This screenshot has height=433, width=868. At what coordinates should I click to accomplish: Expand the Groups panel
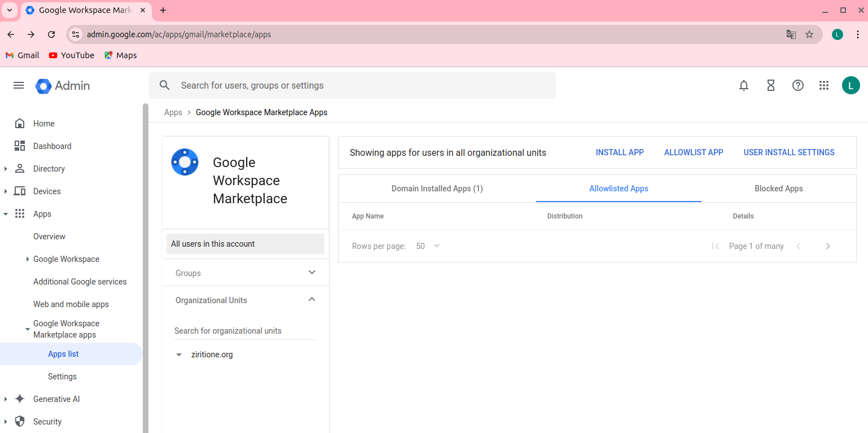point(312,273)
